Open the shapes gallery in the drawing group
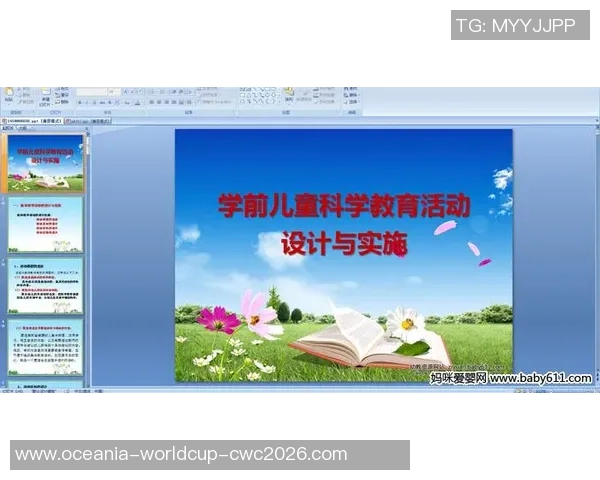 pos(259,96)
